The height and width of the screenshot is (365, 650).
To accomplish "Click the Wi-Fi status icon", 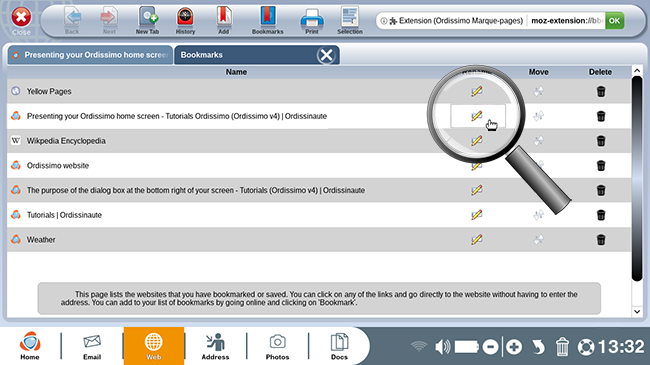I will point(419,346).
